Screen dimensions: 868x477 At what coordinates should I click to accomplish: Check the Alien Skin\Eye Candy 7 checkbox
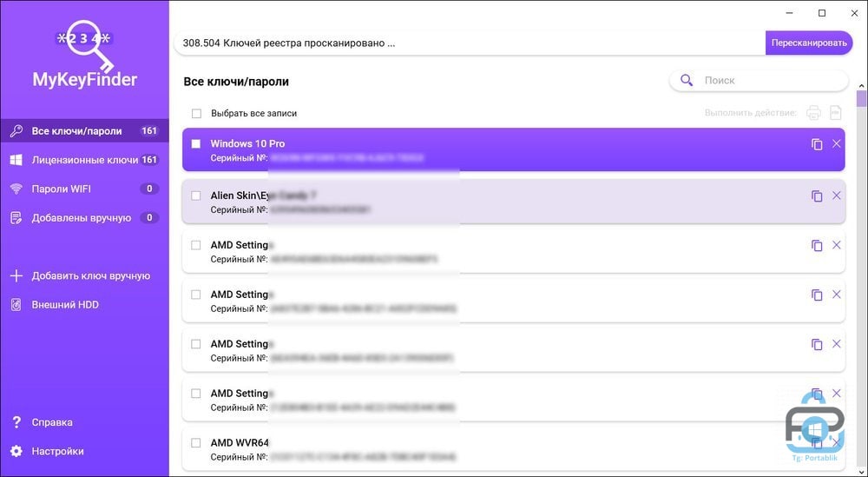(196, 195)
